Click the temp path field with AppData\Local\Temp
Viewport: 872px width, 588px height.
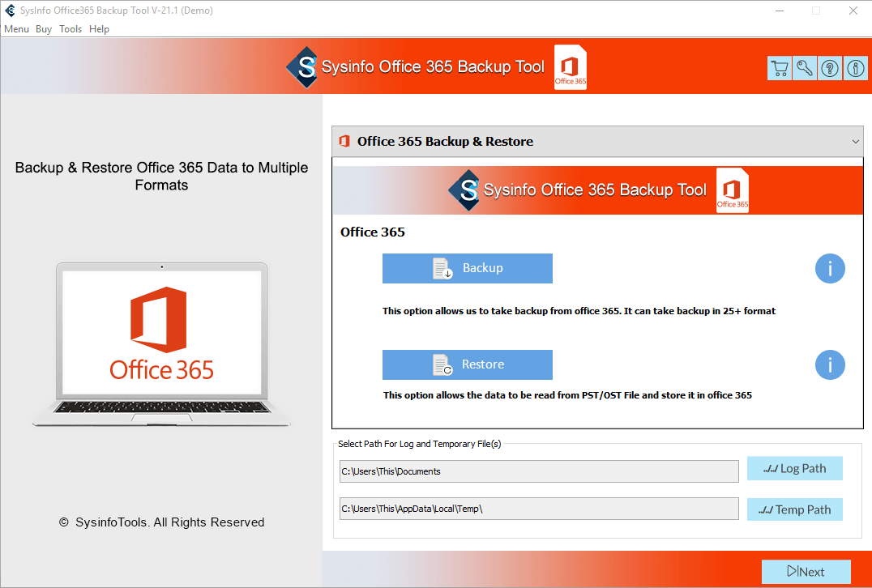tap(539, 509)
